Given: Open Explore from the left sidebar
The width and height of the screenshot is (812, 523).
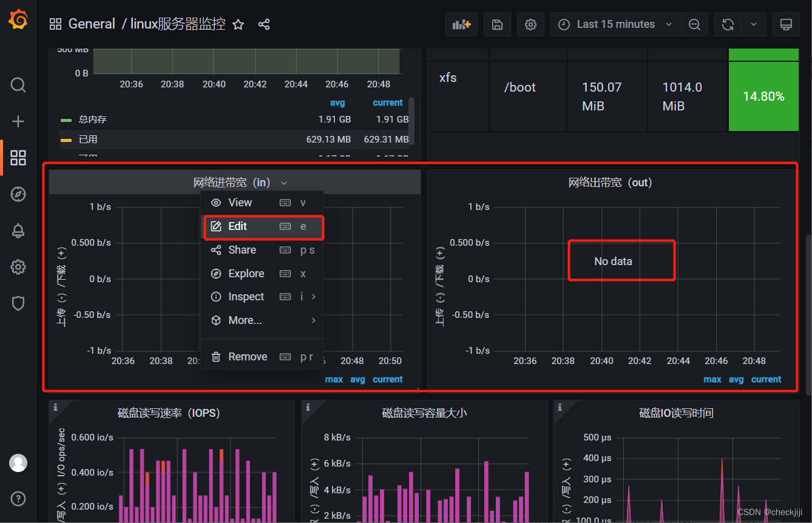Looking at the screenshot, I should pos(18,194).
